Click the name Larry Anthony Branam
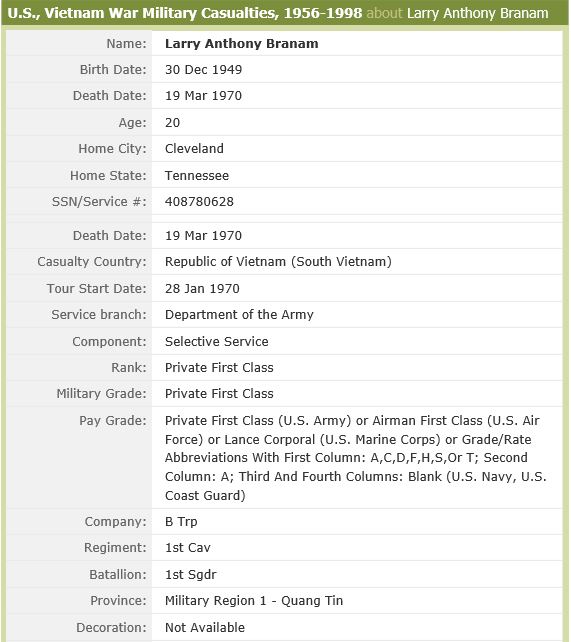Screen dimensions: 571x642 coord(241,43)
